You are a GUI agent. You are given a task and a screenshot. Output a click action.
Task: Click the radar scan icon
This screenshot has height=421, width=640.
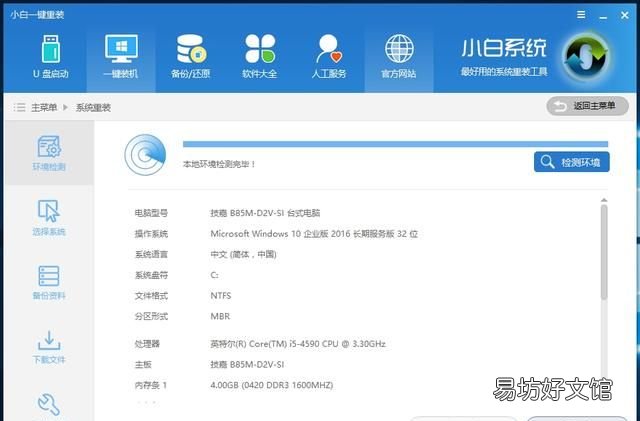click(x=145, y=155)
